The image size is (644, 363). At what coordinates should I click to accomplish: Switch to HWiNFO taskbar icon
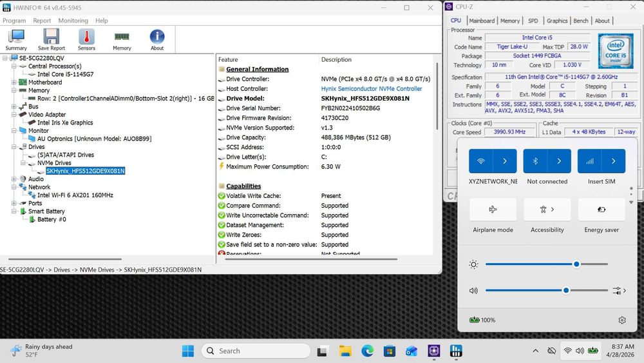coord(456,351)
